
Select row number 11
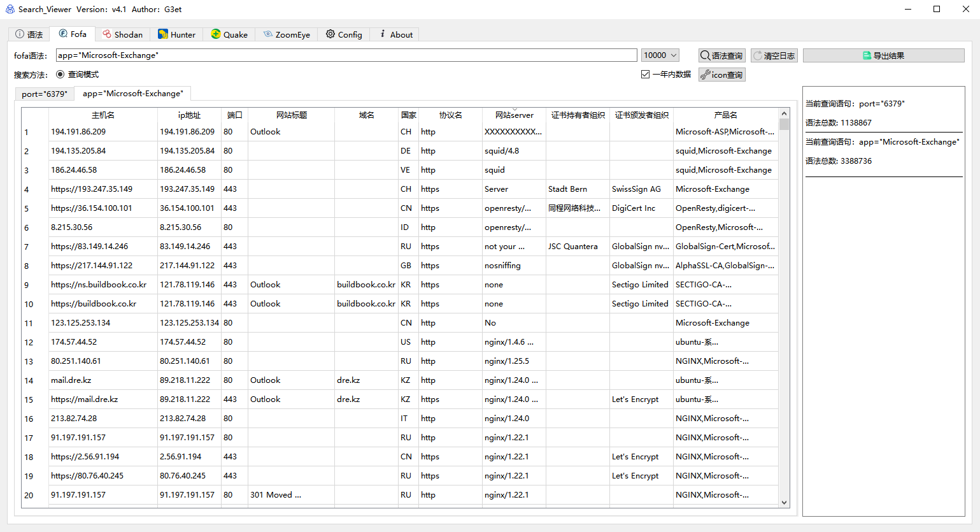click(35, 323)
